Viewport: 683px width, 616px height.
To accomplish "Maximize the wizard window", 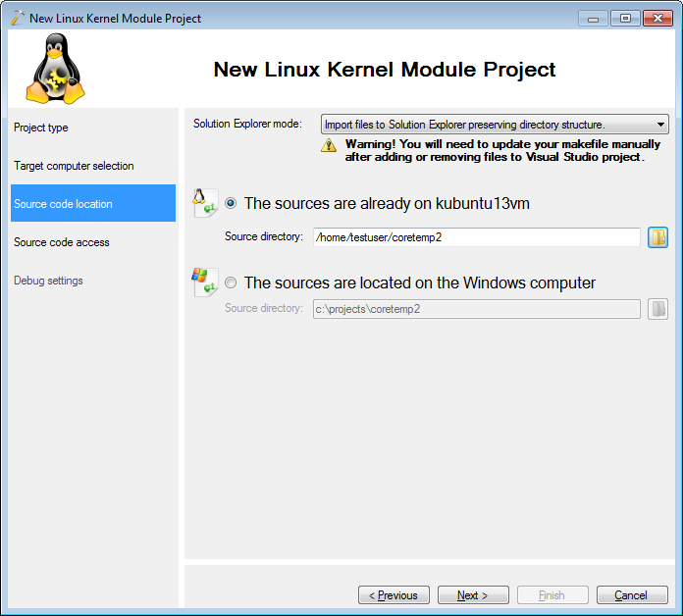I will click(x=625, y=19).
